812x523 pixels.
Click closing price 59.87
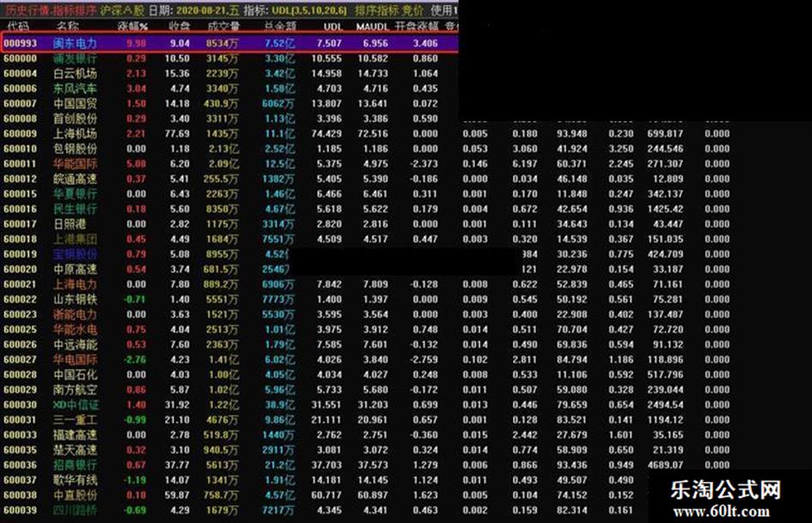pos(177,495)
